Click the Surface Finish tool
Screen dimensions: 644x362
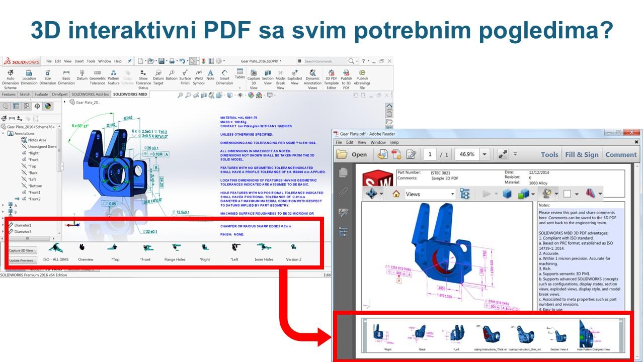pyautogui.click(x=185, y=76)
